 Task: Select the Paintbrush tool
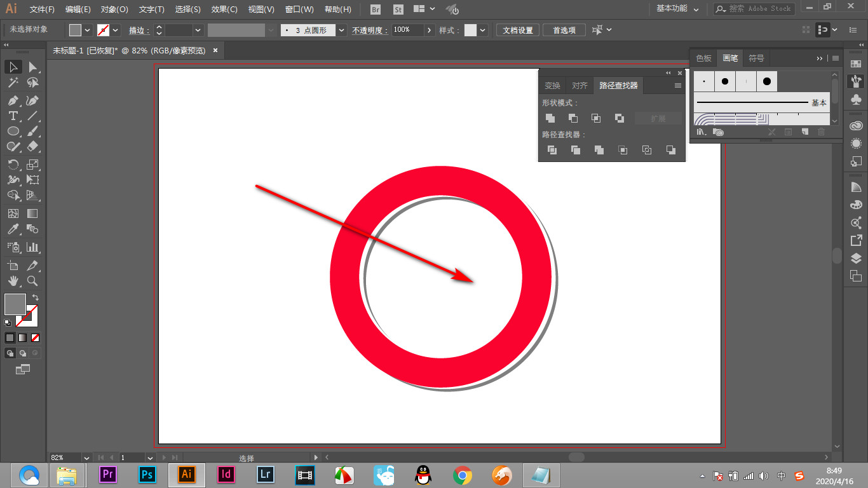pos(33,131)
